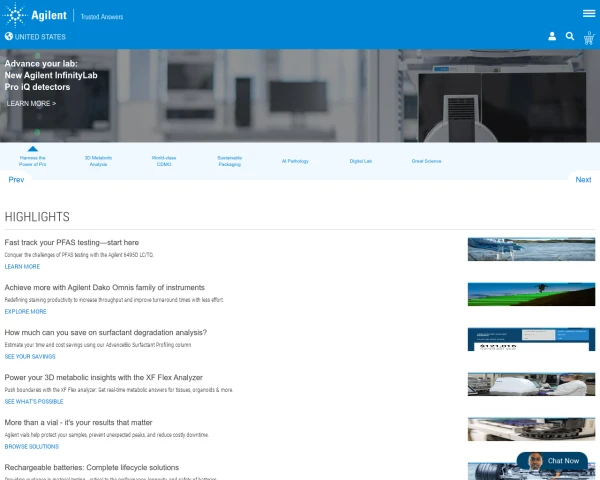600x480 pixels.
Task: Click the search magnifier icon
Action: pos(570,36)
